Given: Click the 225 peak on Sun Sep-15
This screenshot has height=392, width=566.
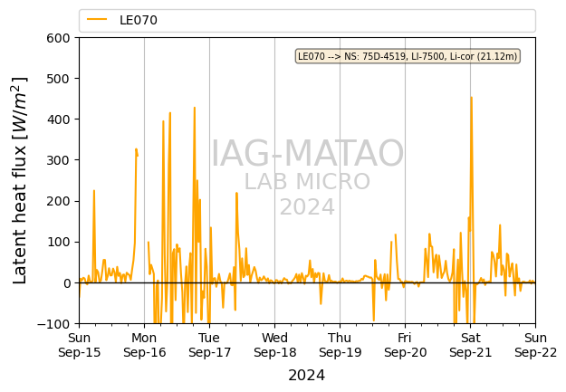Looking at the screenshot, I should [94, 191].
